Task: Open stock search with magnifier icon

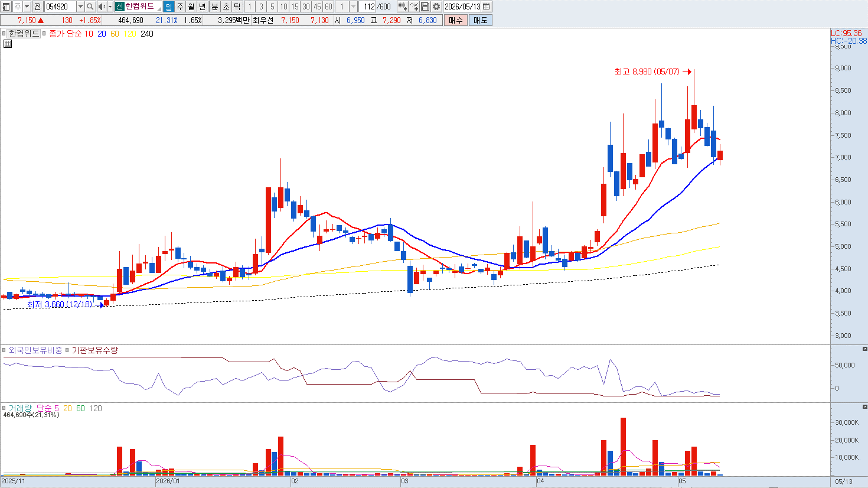Action: tap(90, 6)
